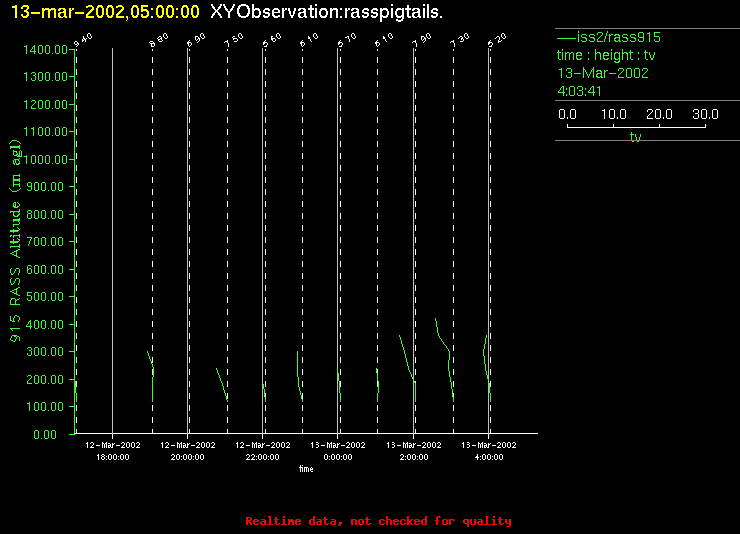Click the '8 80' profile label at top

159,41
